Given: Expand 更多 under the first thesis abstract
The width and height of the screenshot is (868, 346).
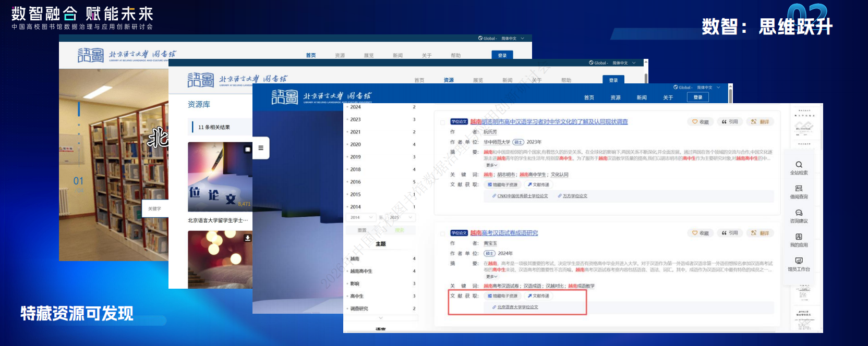Looking at the screenshot, I should [x=491, y=165].
